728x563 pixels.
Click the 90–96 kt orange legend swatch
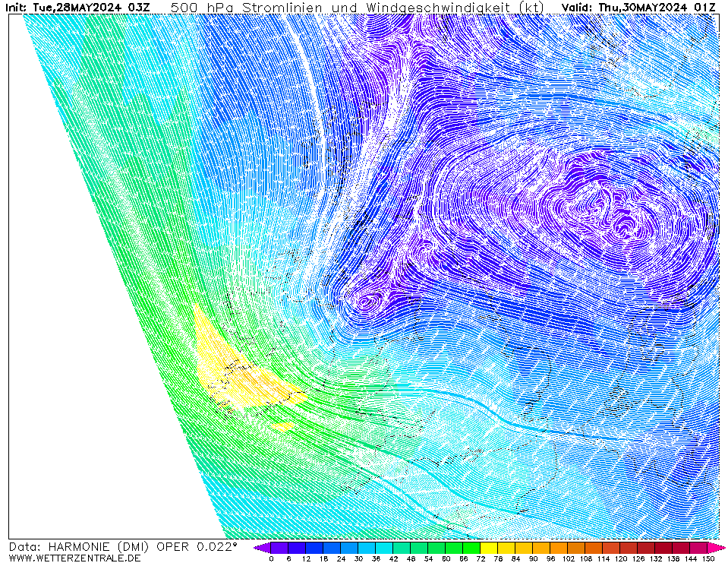click(542, 548)
